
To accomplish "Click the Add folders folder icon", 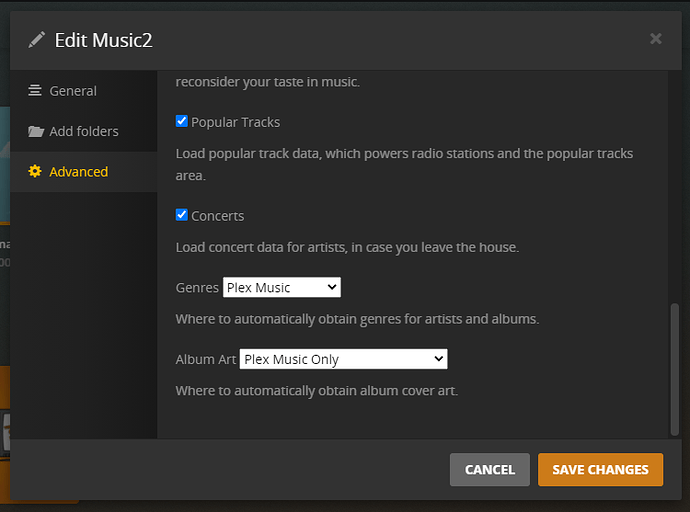I will tap(36, 131).
